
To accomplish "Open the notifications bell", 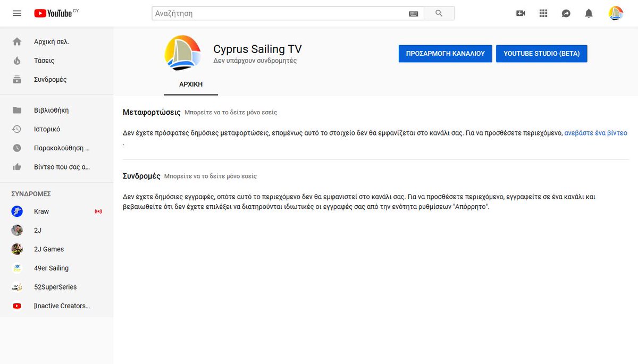I will (589, 13).
